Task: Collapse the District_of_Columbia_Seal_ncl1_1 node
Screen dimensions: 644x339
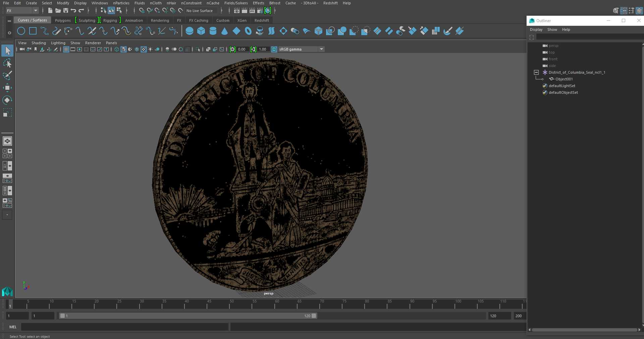Action: tap(536, 72)
